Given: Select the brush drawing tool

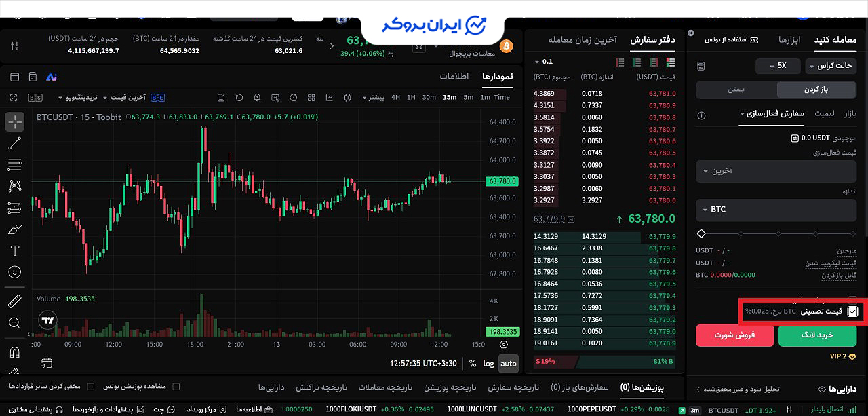Looking at the screenshot, I should pyautogui.click(x=14, y=229).
